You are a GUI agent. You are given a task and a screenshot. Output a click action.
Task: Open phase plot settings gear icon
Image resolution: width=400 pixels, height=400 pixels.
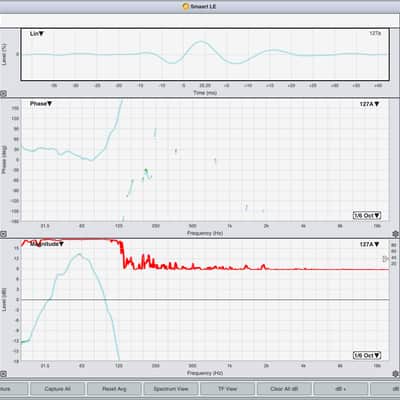tap(396, 234)
